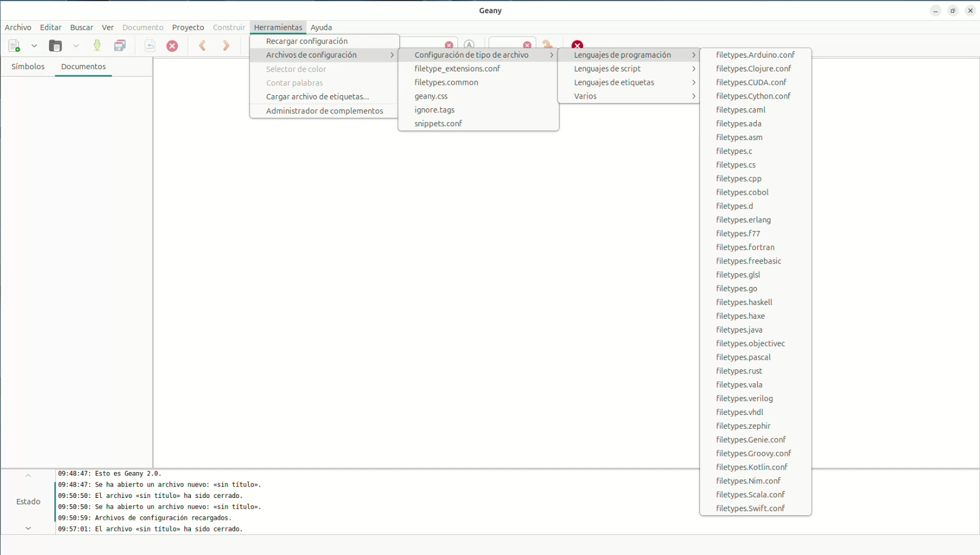Open the new-file templates dropdown arrow
The image size is (980, 555).
pos(34,46)
